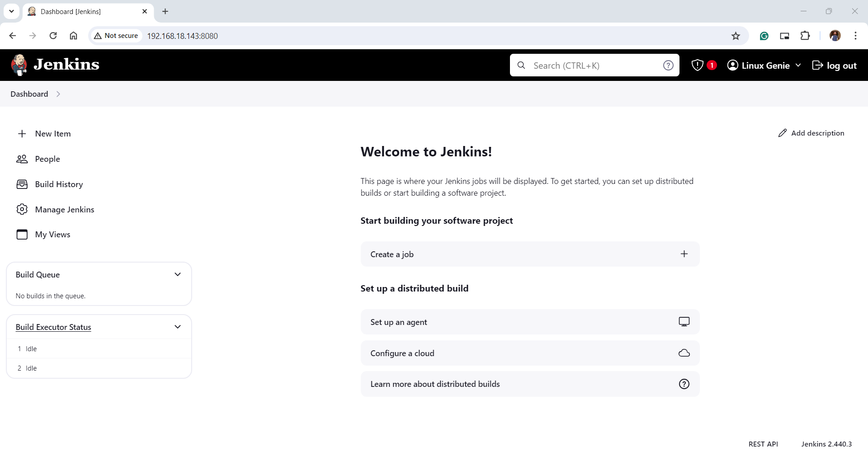Click the security warnings bell icon
868x461 pixels.
(697, 65)
